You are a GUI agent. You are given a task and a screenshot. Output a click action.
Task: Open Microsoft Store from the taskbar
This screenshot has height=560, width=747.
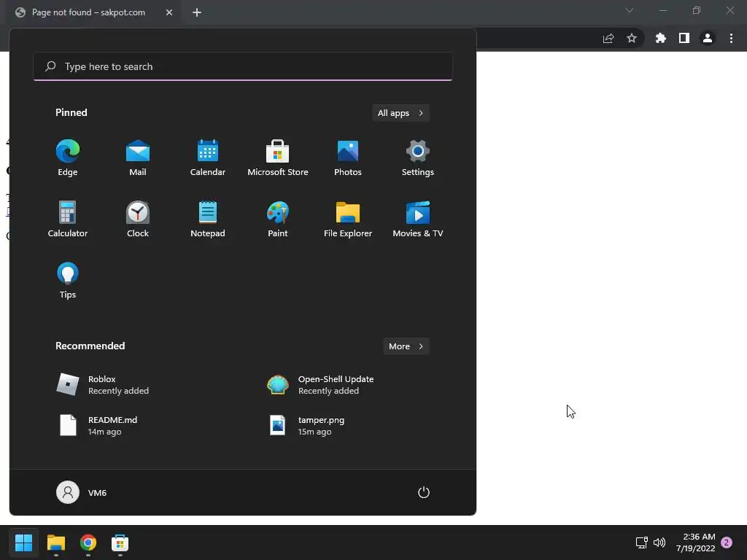(120, 542)
